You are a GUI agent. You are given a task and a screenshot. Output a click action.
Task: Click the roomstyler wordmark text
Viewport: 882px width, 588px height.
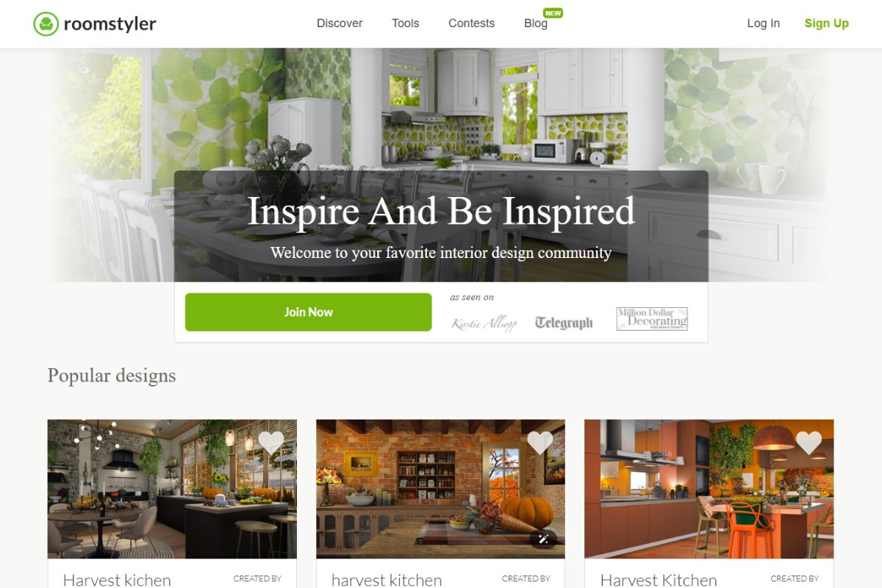point(110,24)
